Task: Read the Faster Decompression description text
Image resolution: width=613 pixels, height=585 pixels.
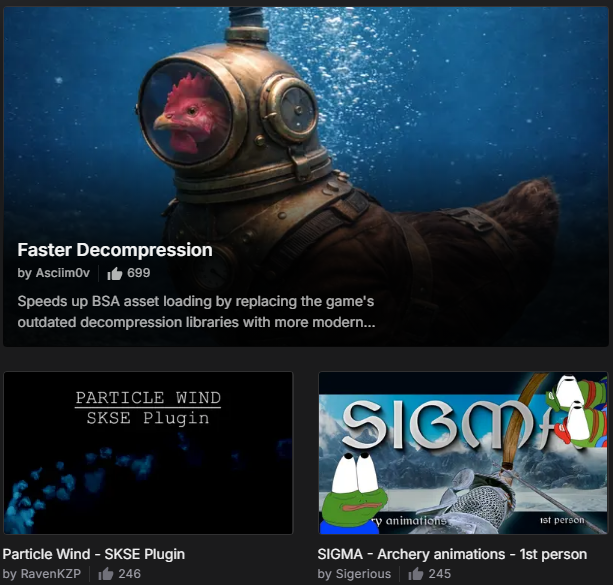Action: (196, 312)
